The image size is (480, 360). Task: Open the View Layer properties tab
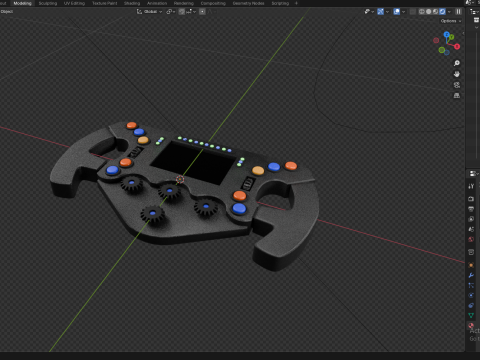pos(471,219)
